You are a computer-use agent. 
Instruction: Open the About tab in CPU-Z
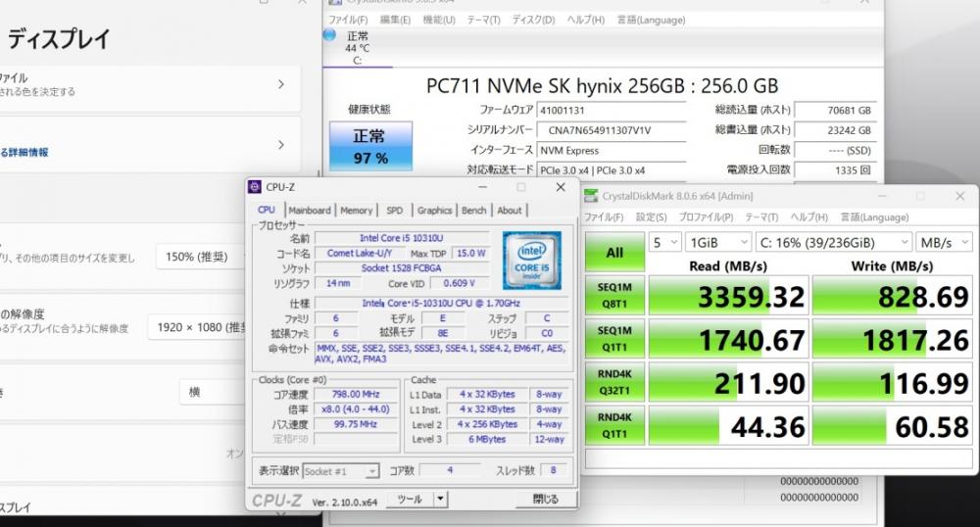click(510, 211)
